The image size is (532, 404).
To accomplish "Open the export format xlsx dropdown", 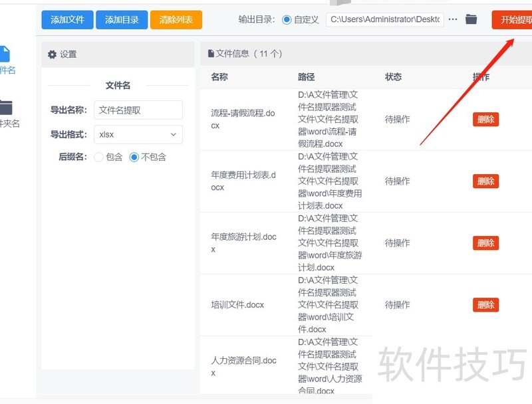I will click(138, 134).
